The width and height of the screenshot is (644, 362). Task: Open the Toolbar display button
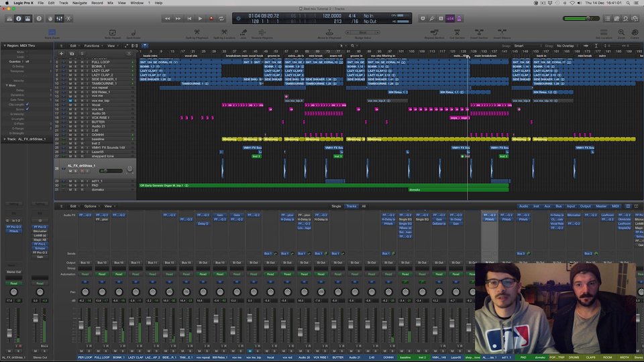click(28, 19)
